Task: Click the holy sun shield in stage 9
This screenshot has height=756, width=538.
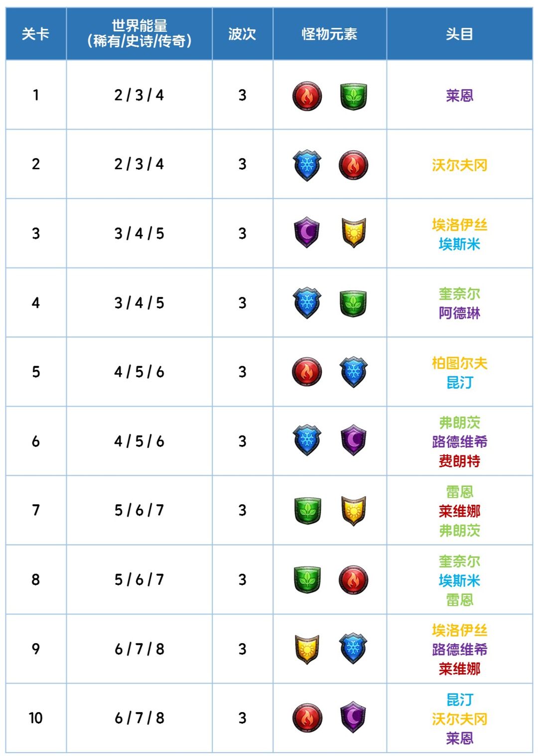Action: click(307, 649)
